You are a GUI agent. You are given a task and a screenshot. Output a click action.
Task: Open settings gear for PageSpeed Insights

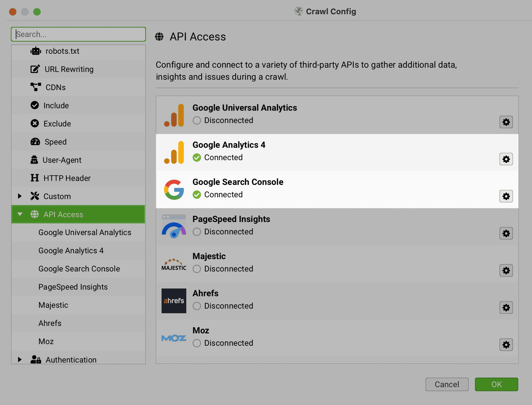506,233
